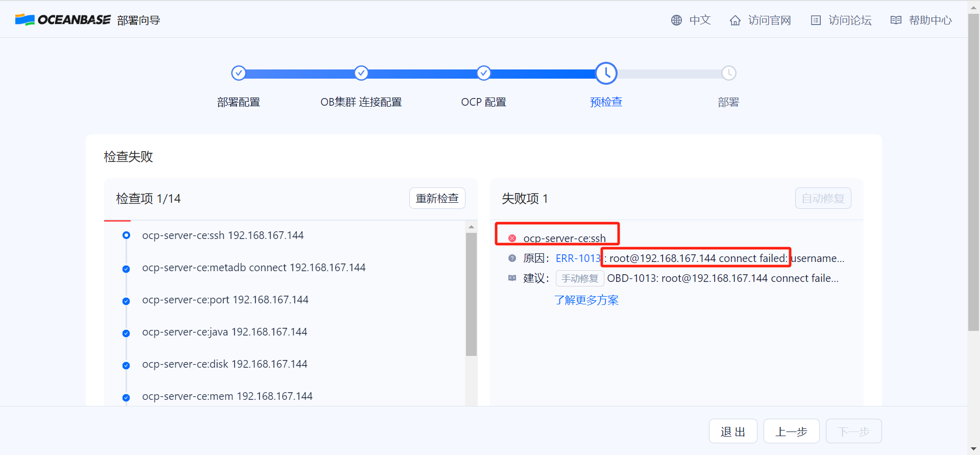
Task: Click the 手动修复 tag button
Action: click(580, 278)
